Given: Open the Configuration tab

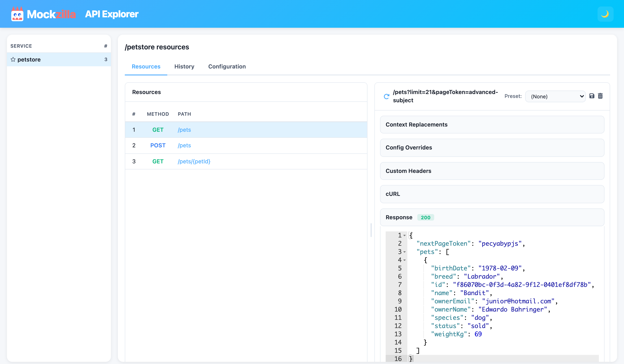Looking at the screenshot, I should (x=227, y=67).
